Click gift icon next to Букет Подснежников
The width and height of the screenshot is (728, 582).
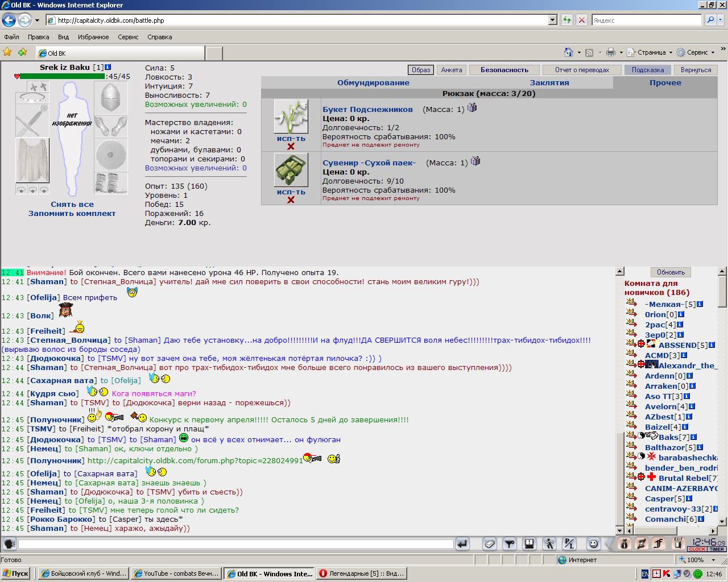(471, 107)
